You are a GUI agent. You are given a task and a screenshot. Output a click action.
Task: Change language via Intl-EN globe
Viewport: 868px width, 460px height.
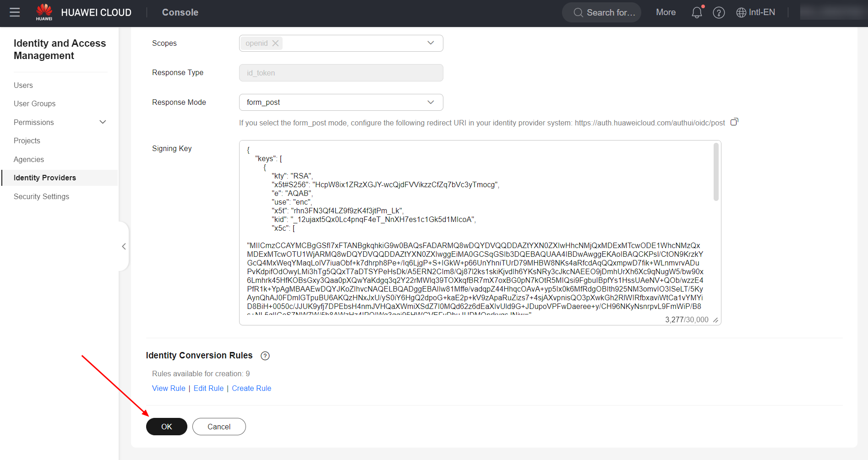point(755,12)
